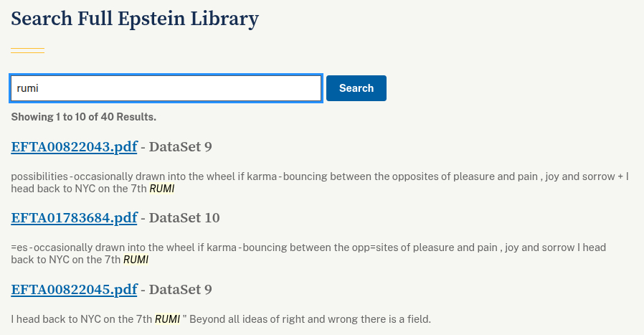Click the "Showing 1 to 10 of 40 Results" text

click(x=83, y=116)
